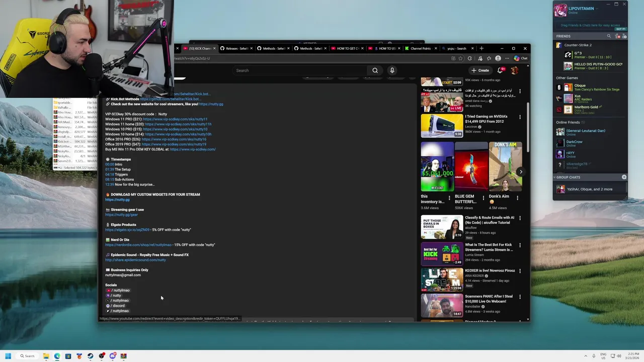Open the nutty.gg/gear link
This screenshot has height=362, width=644.
point(121,215)
